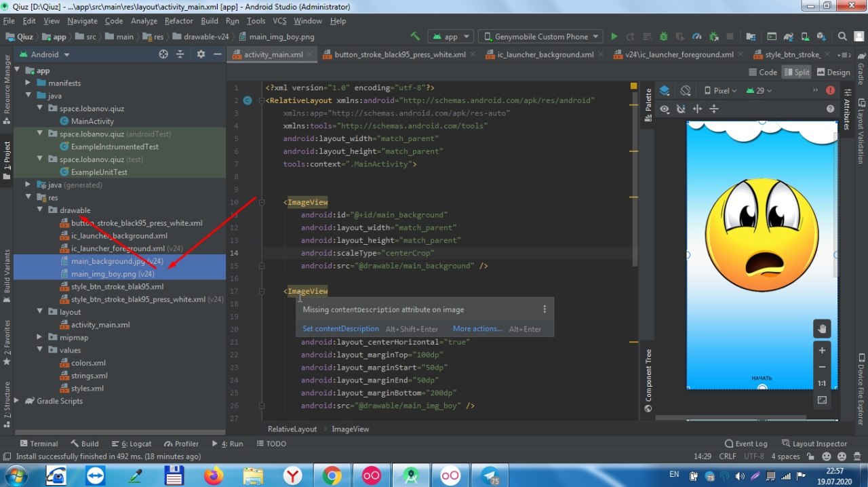Switch editor to Code view
868x487 pixels.
pos(763,72)
